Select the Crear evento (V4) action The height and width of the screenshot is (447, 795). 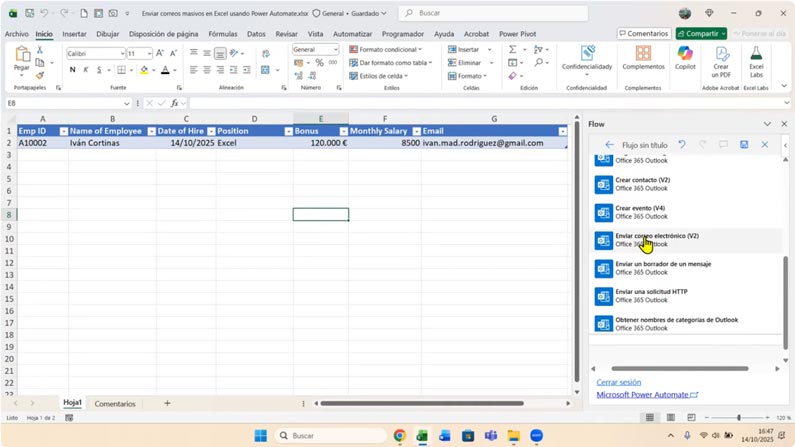[x=687, y=212]
